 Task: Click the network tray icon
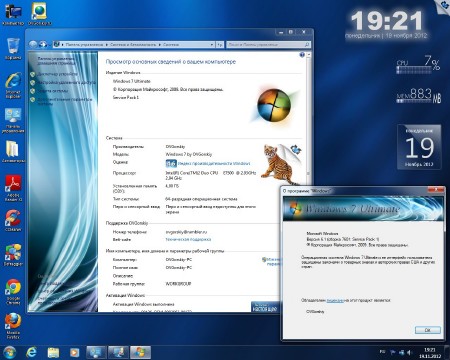click(401, 352)
